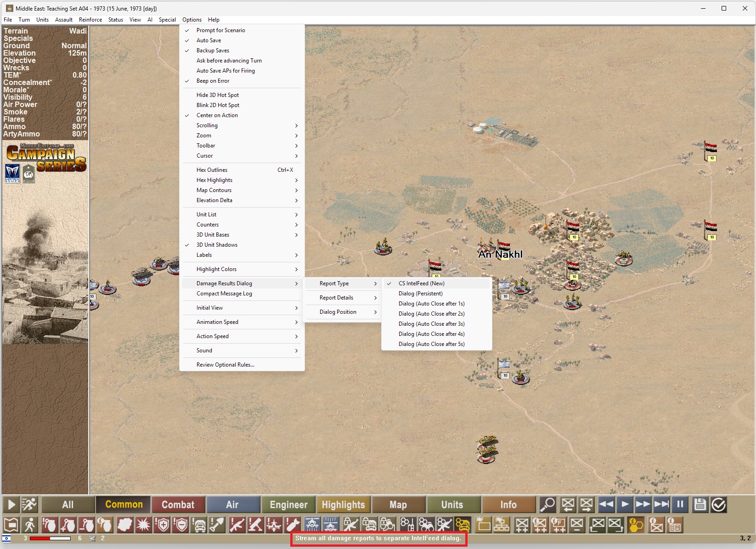The image size is (756, 549).
Task: Click the circled checkmark end-turn icon
Action: pos(718,504)
